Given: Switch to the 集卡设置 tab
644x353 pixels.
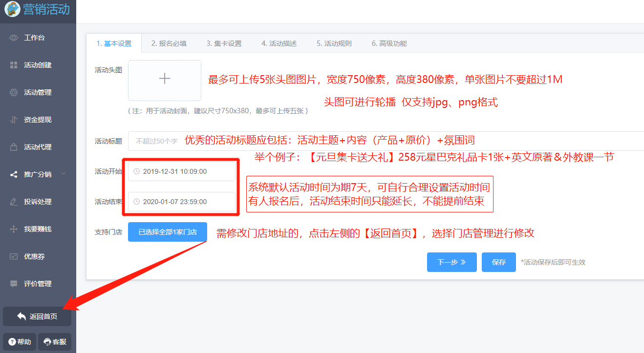Looking at the screenshot, I should tap(224, 43).
